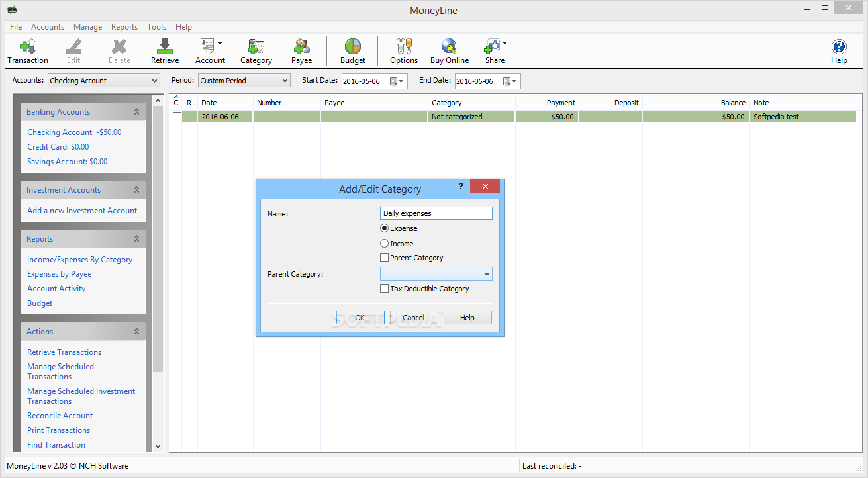Viewport: 868px width, 478px height.
Task: Click the Payment column header
Action: pyautogui.click(x=547, y=103)
